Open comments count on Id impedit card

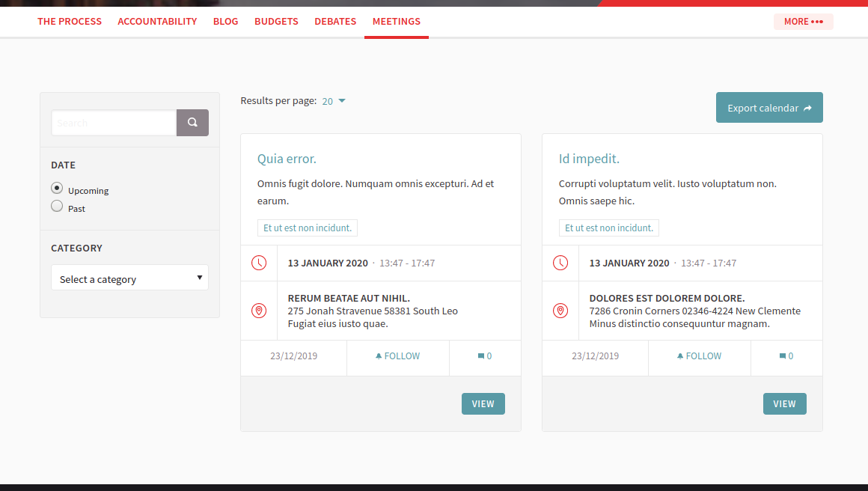point(786,356)
